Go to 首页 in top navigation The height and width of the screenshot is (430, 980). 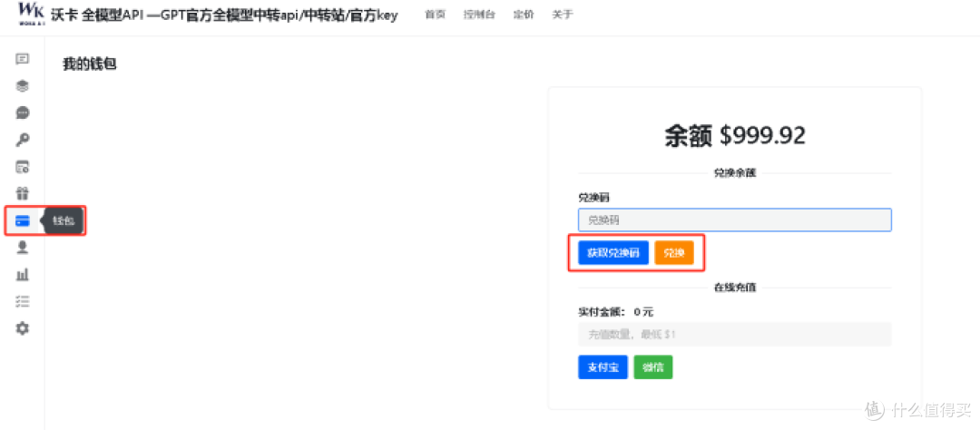click(x=435, y=15)
